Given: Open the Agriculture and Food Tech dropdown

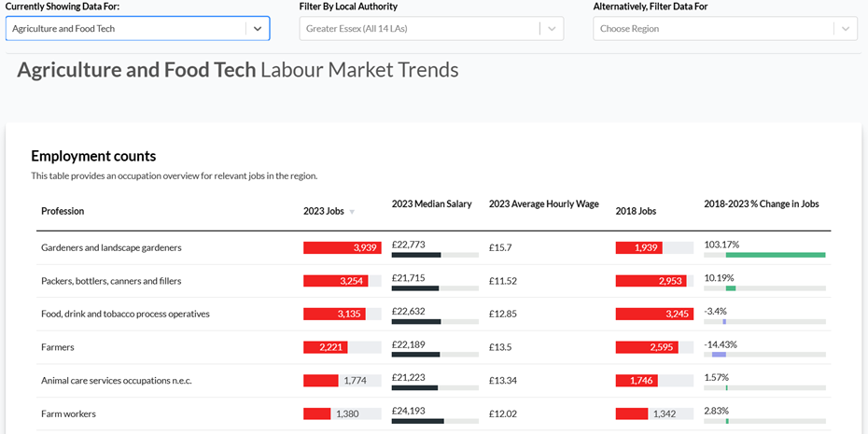Looking at the screenshot, I should click(258, 29).
